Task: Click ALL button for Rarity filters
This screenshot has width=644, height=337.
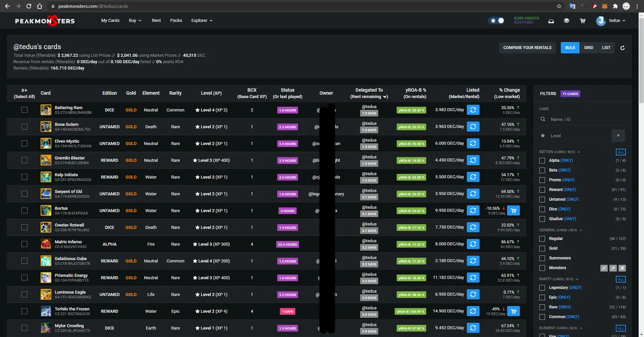Action: click(621, 279)
